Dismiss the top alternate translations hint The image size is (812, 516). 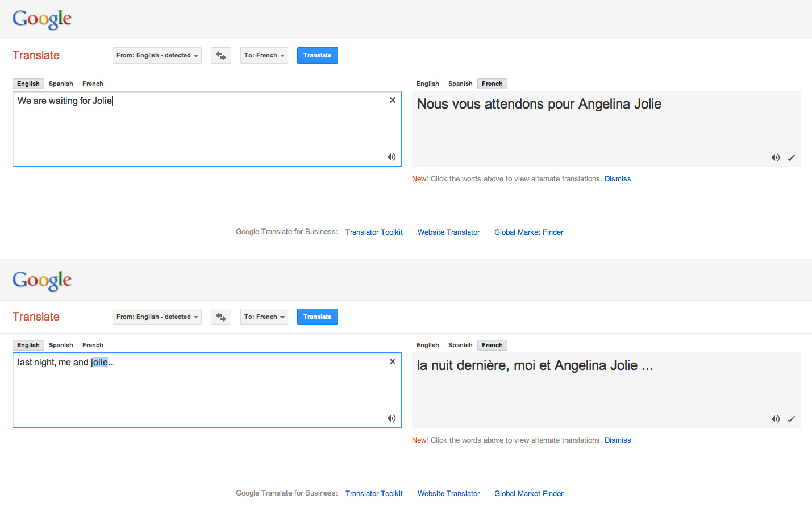(x=617, y=179)
